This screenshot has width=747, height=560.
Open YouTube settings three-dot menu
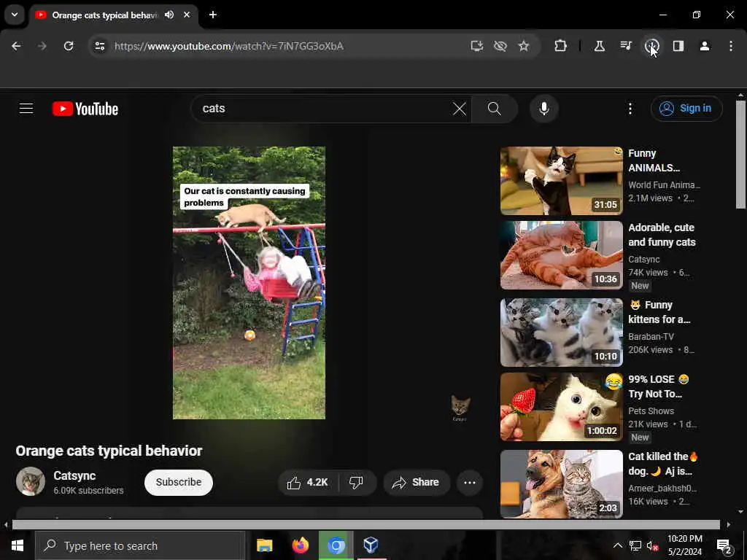[630, 109]
